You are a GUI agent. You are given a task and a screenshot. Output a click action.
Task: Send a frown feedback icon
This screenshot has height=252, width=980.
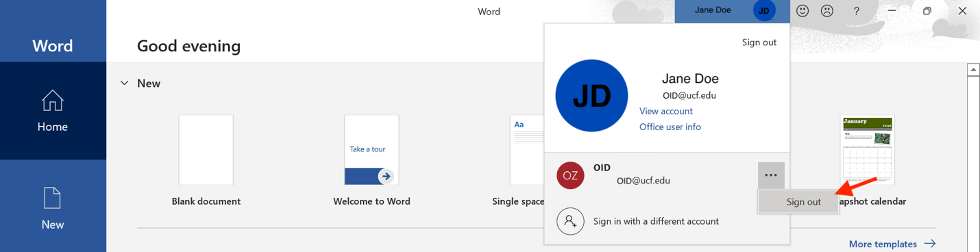(827, 11)
